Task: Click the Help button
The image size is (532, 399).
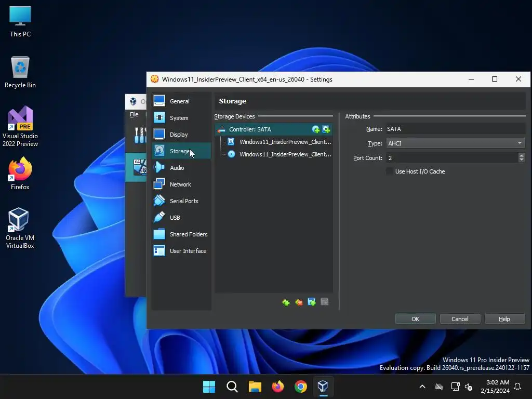Action: pos(504,319)
